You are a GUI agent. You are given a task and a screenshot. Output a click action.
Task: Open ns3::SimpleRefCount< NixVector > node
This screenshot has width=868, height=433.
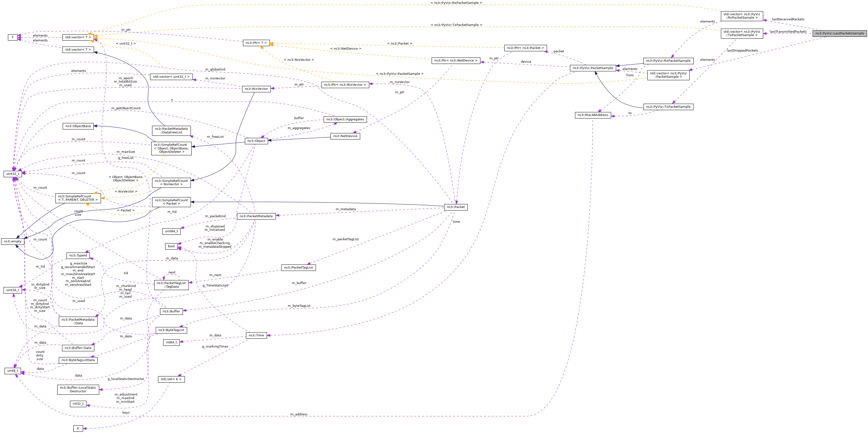(x=171, y=183)
